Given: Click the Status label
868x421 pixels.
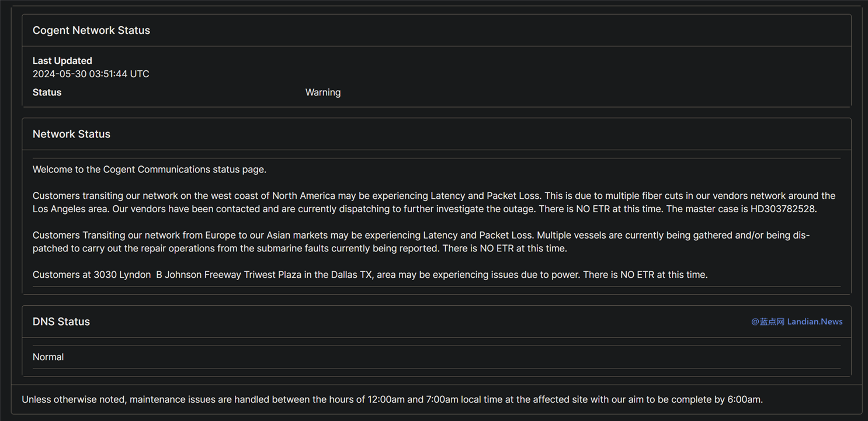Looking at the screenshot, I should pyautogui.click(x=47, y=92).
